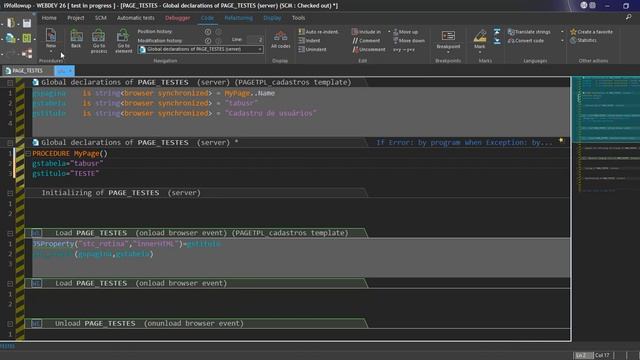Collapse the Global declarations template section

tap(10, 83)
